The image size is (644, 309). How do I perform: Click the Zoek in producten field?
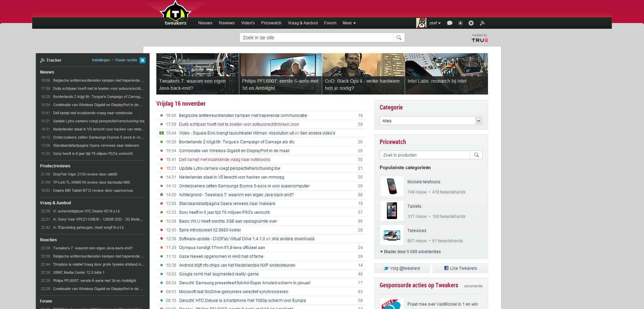tap(425, 155)
